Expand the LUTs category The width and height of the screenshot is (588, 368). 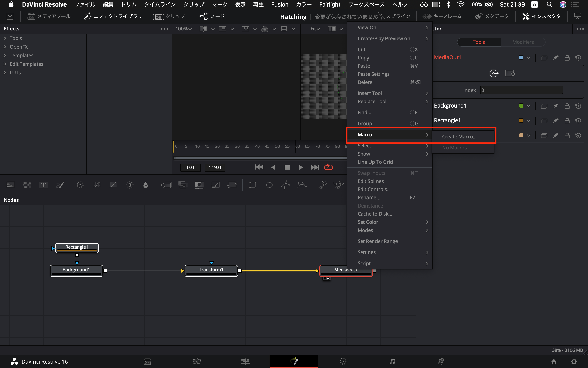coord(5,73)
